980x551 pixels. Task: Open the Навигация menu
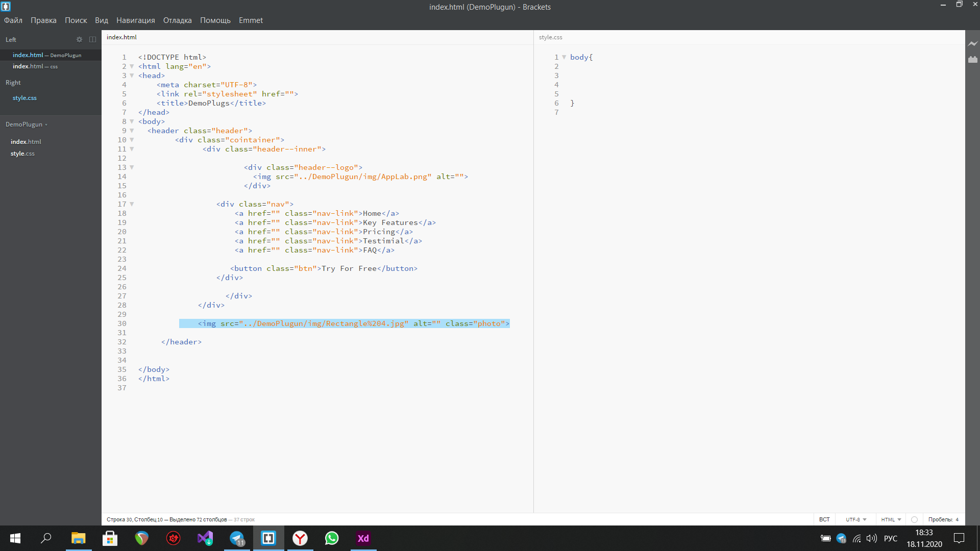click(135, 20)
